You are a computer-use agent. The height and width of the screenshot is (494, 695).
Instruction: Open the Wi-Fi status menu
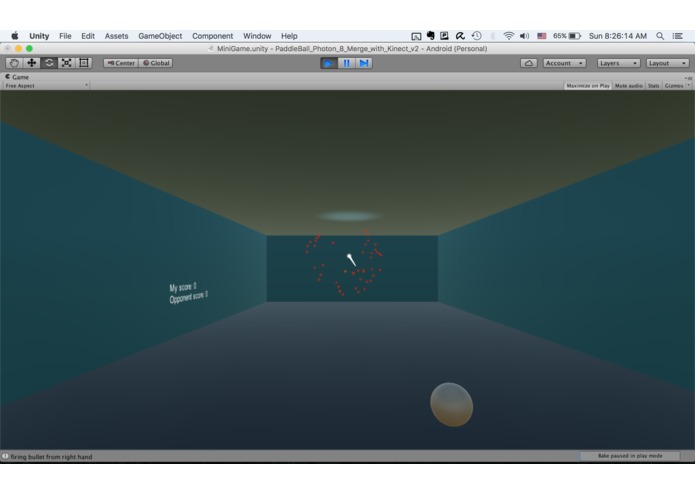[508, 36]
